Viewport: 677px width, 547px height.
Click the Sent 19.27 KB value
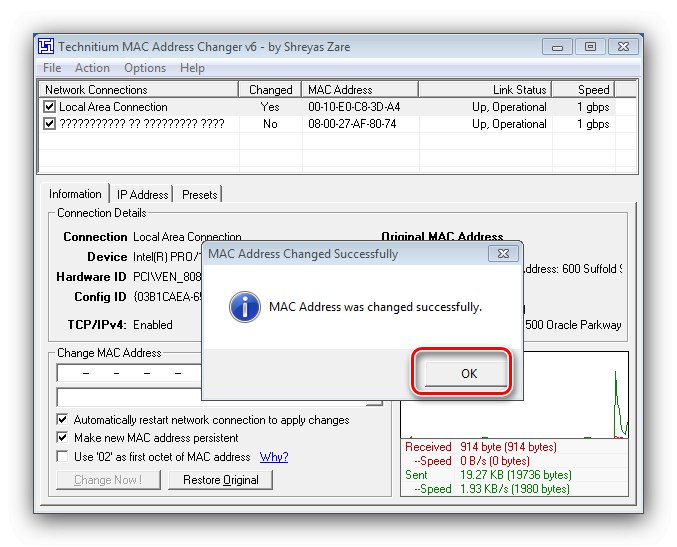click(516, 475)
